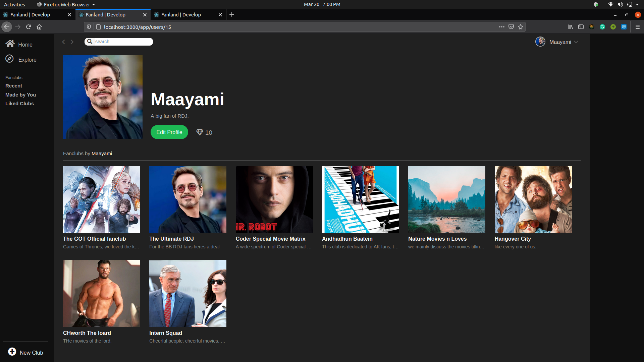The height and width of the screenshot is (362, 644).
Task: Expand the Maayami user dropdown
Action: click(x=576, y=42)
